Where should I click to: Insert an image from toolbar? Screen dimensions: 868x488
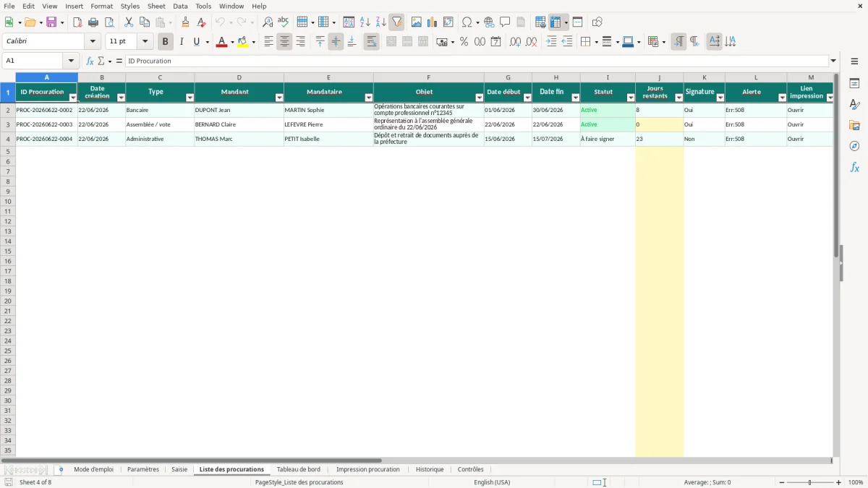coord(417,22)
